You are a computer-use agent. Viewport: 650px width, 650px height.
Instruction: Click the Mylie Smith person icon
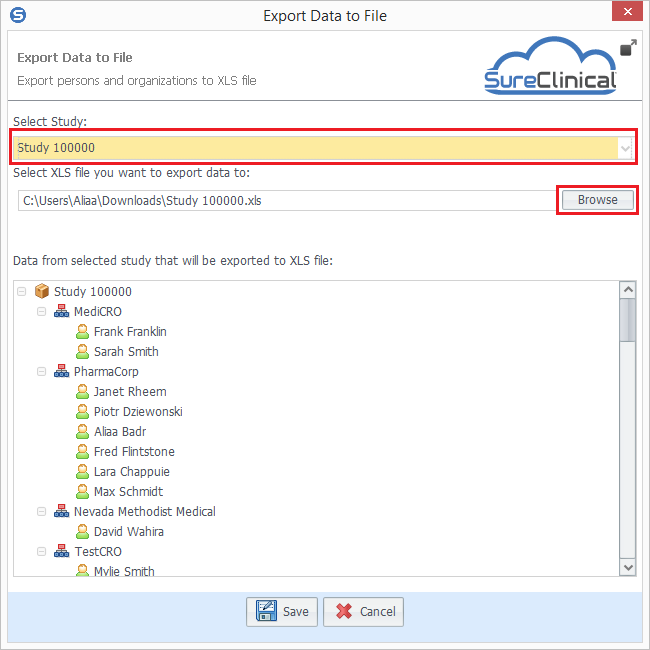click(82, 570)
